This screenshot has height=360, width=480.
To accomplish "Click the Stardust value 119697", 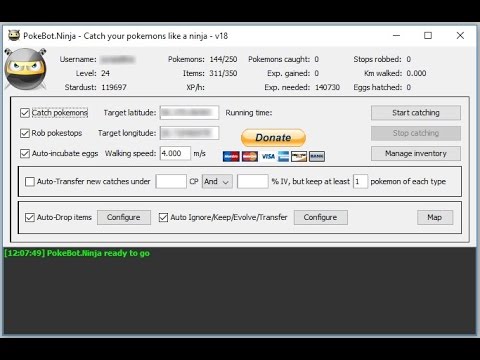I will pyautogui.click(x=114, y=87).
